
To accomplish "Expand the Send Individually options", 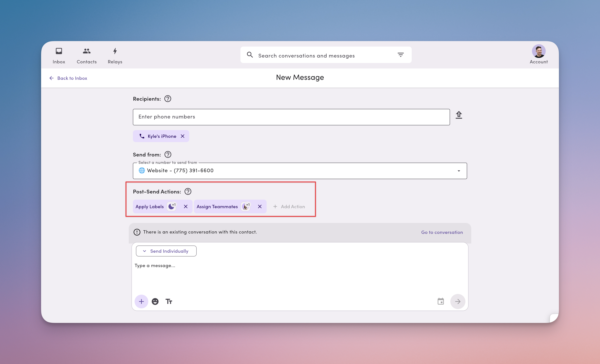I will coord(166,251).
